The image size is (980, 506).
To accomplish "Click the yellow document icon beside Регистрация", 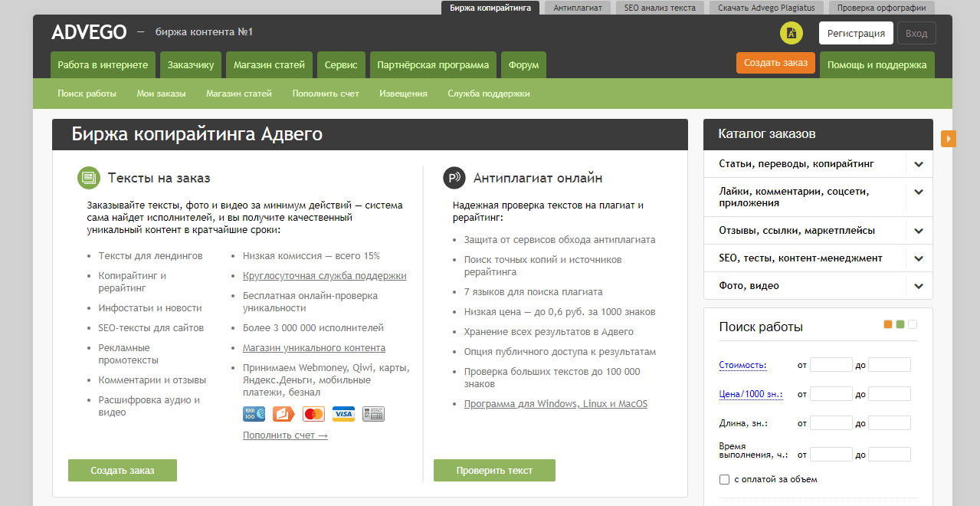I will 792,33.
